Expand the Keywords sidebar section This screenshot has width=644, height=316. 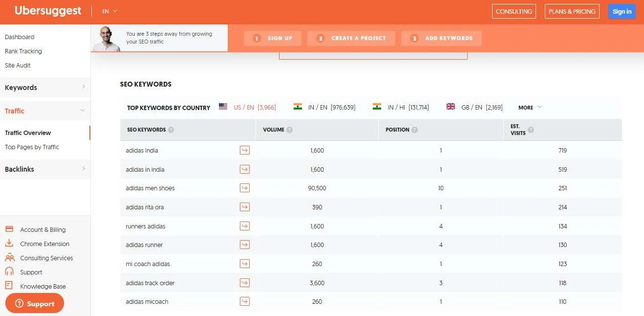[45, 88]
